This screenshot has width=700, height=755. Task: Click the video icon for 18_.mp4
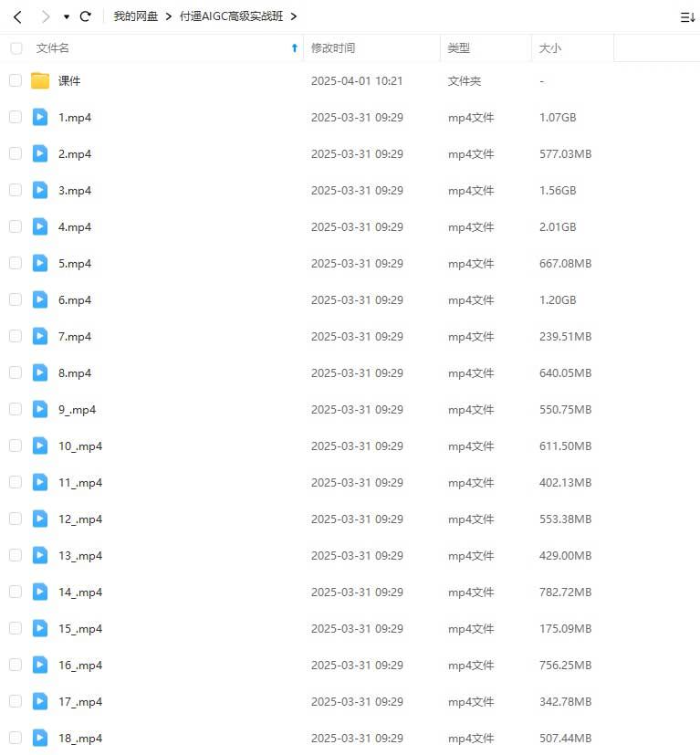[x=40, y=738]
